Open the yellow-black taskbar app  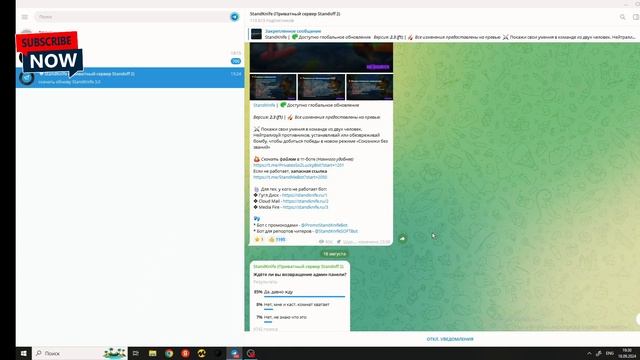[202, 353]
